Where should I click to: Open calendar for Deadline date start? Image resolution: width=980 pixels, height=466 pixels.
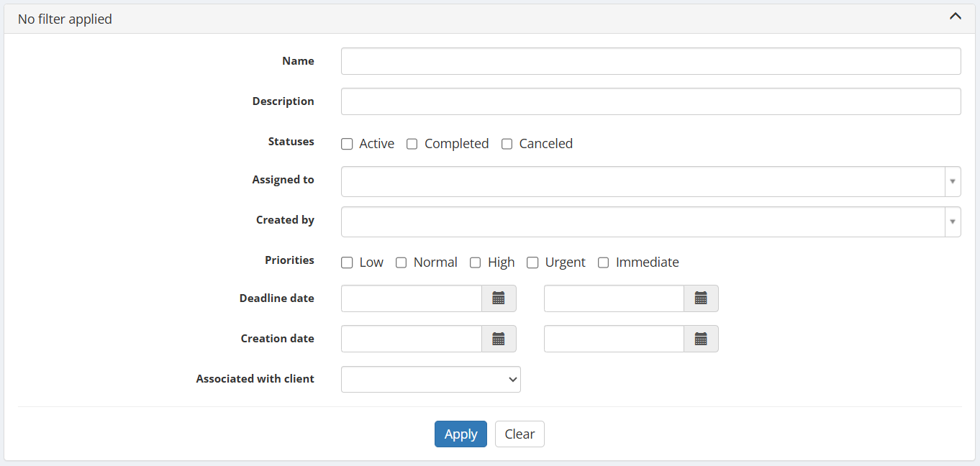(x=499, y=298)
